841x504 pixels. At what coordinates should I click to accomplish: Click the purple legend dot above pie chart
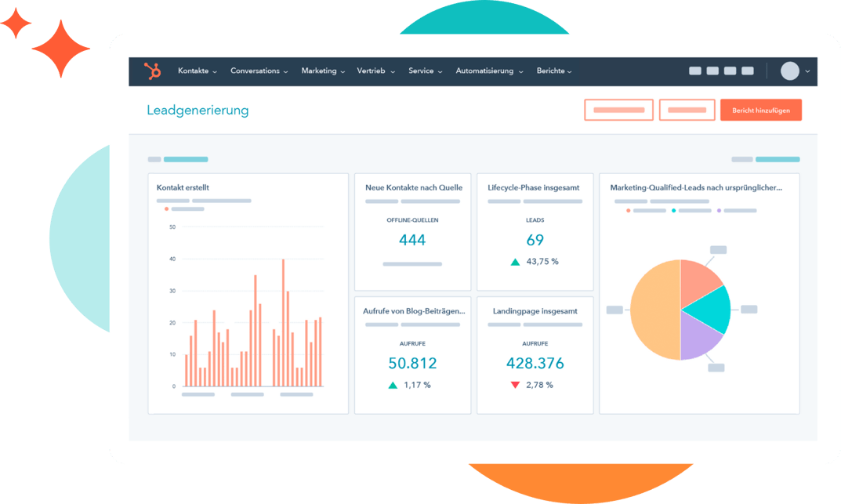coord(719,211)
